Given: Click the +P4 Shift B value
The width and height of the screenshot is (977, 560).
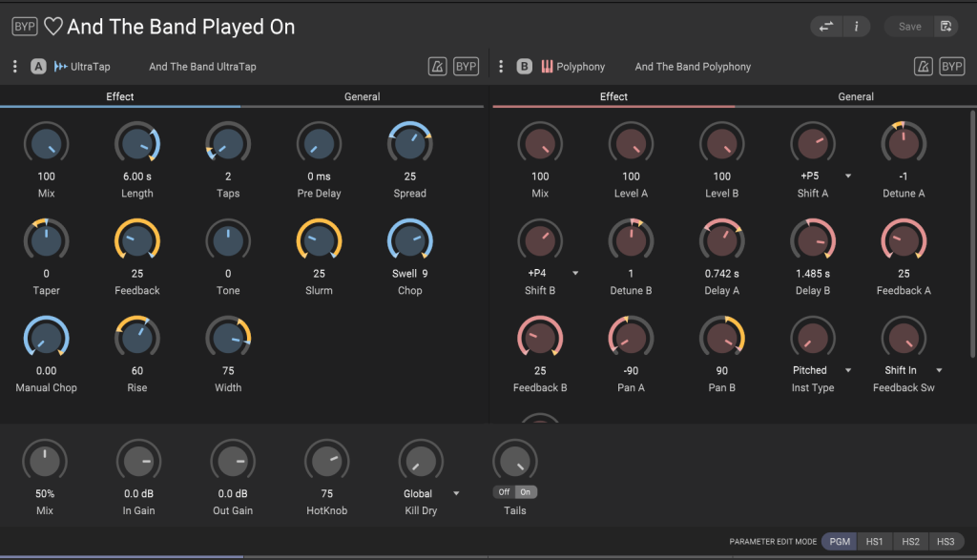Looking at the screenshot, I should tap(536, 273).
